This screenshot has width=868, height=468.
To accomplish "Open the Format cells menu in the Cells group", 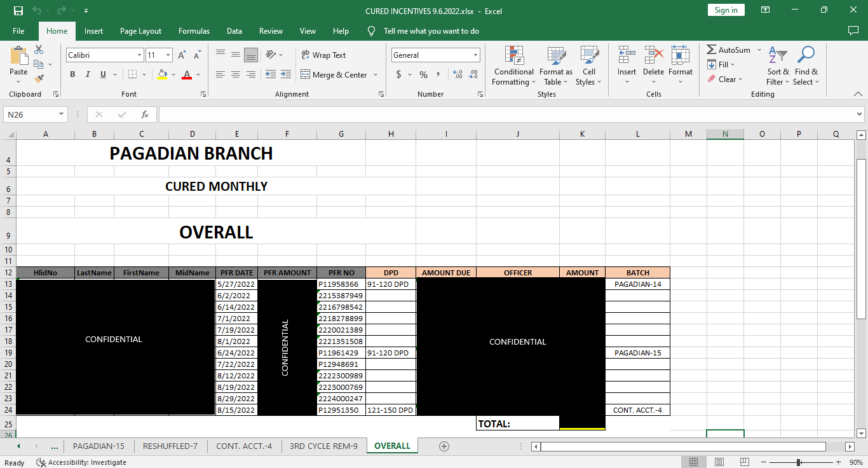I will tap(680, 65).
